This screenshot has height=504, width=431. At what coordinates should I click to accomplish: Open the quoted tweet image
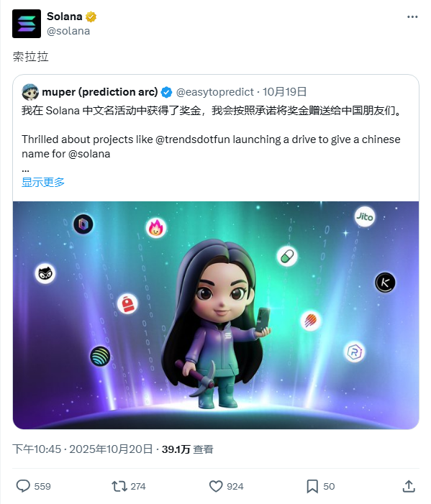point(216,315)
